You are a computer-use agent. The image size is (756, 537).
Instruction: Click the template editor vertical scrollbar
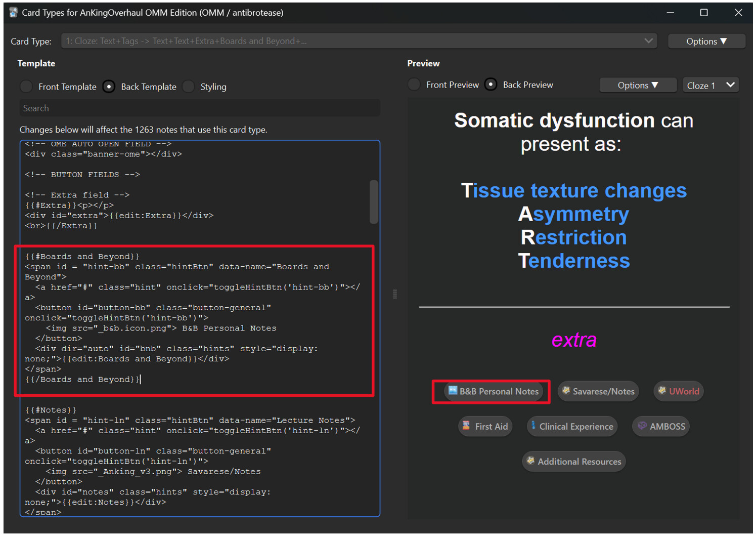[374, 201]
